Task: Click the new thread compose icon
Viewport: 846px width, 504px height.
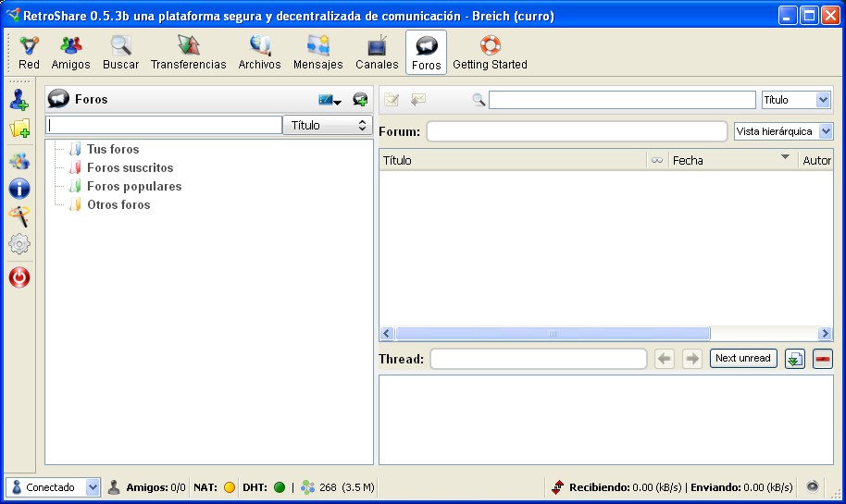Action: click(x=392, y=100)
